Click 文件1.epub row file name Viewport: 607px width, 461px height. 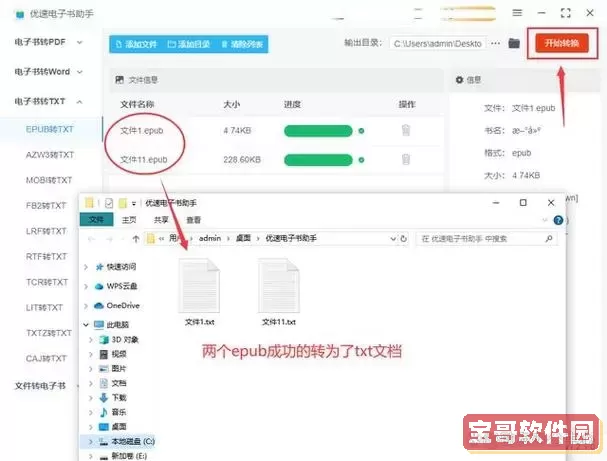[x=142, y=130]
